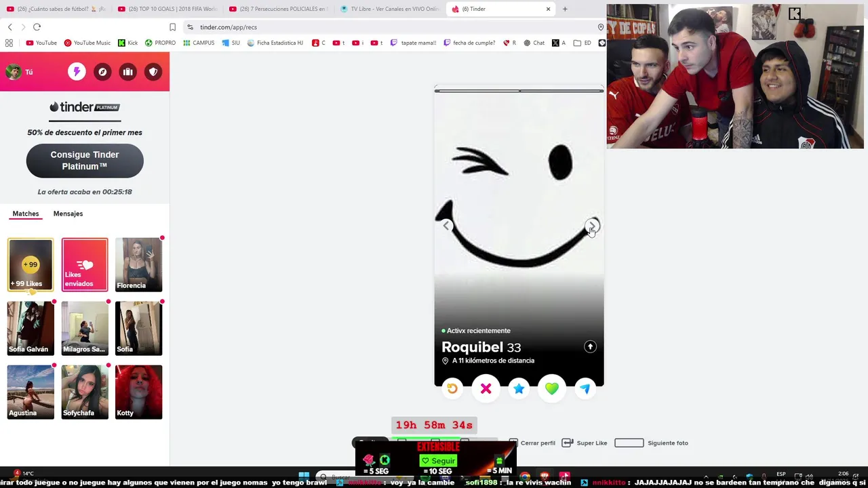The image size is (868, 488).
Task: Open a new browser tab
Action: click(x=565, y=9)
